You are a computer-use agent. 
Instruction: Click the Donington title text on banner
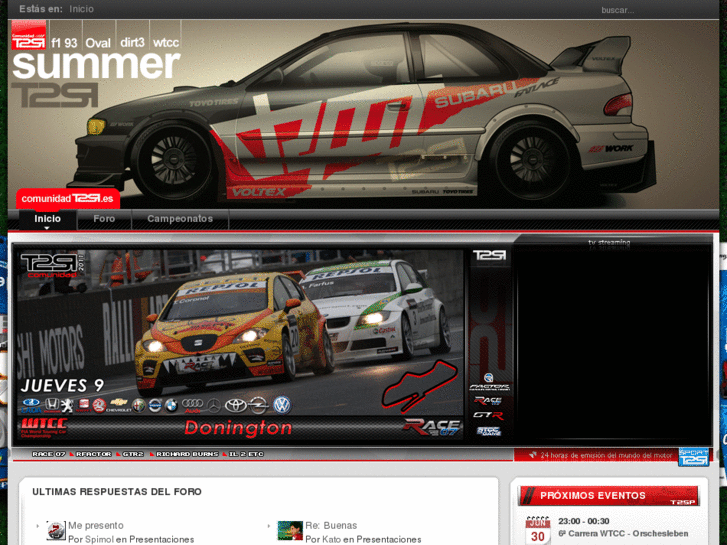click(x=238, y=428)
